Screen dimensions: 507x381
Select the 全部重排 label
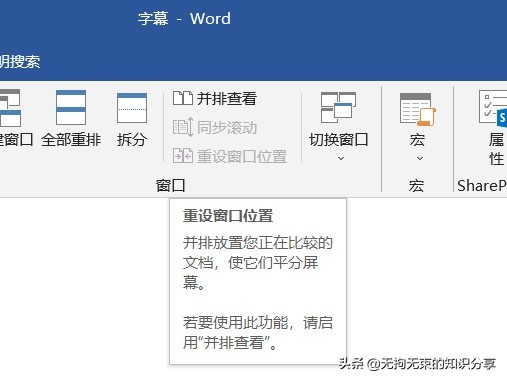click(x=71, y=139)
